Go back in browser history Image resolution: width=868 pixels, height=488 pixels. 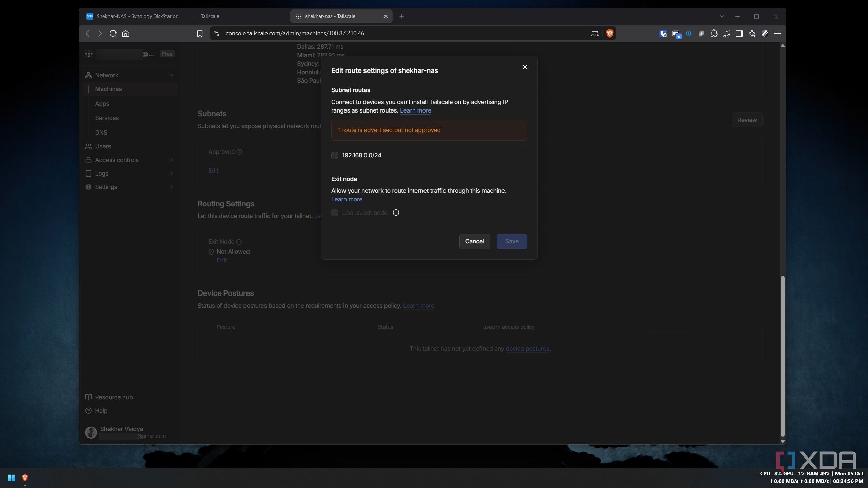click(x=88, y=33)
